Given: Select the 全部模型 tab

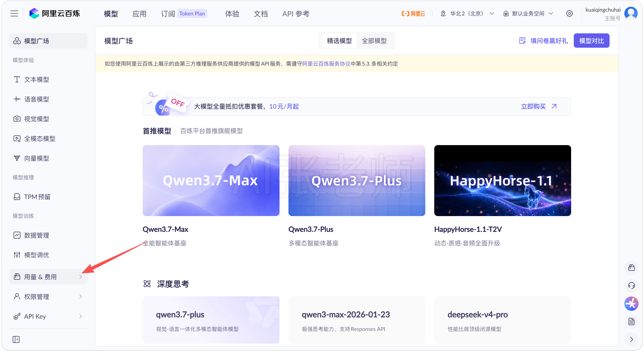Looking at the screenshot, I should pos(374,41).
